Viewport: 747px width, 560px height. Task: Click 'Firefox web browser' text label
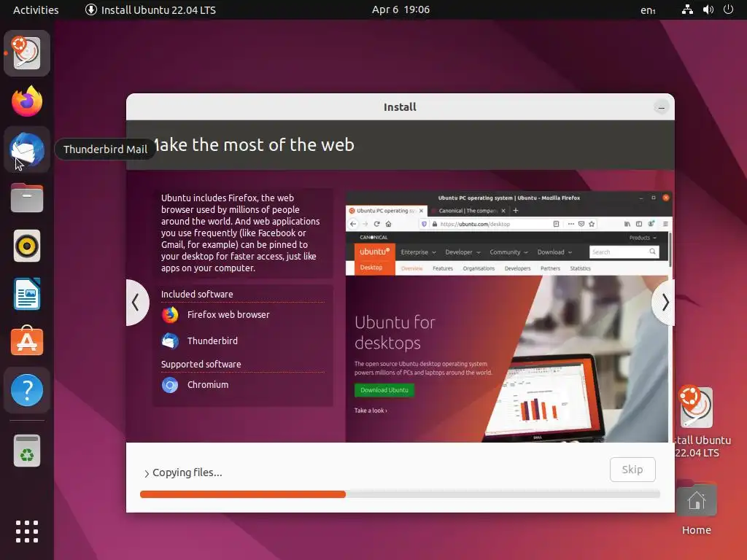click(x=228, y=315)
